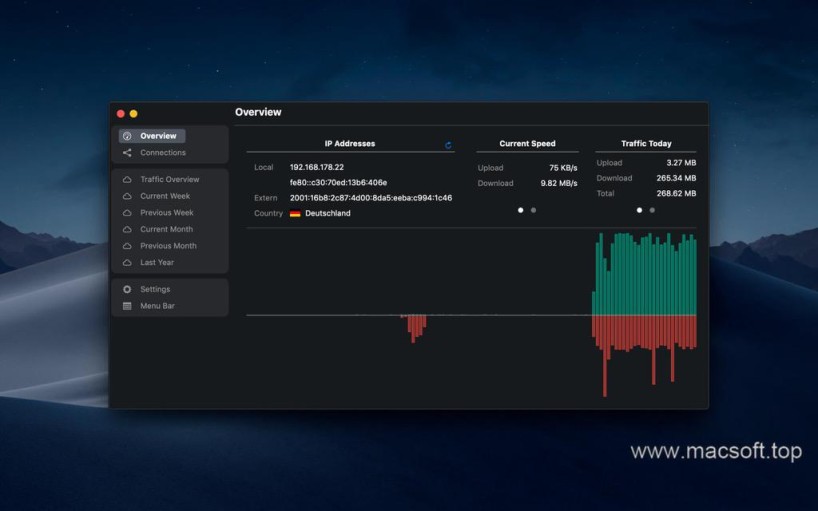Open Last Year traffic statistics
Screen dimensions: 818x511
pyautogui.click(x=157, y=263)
